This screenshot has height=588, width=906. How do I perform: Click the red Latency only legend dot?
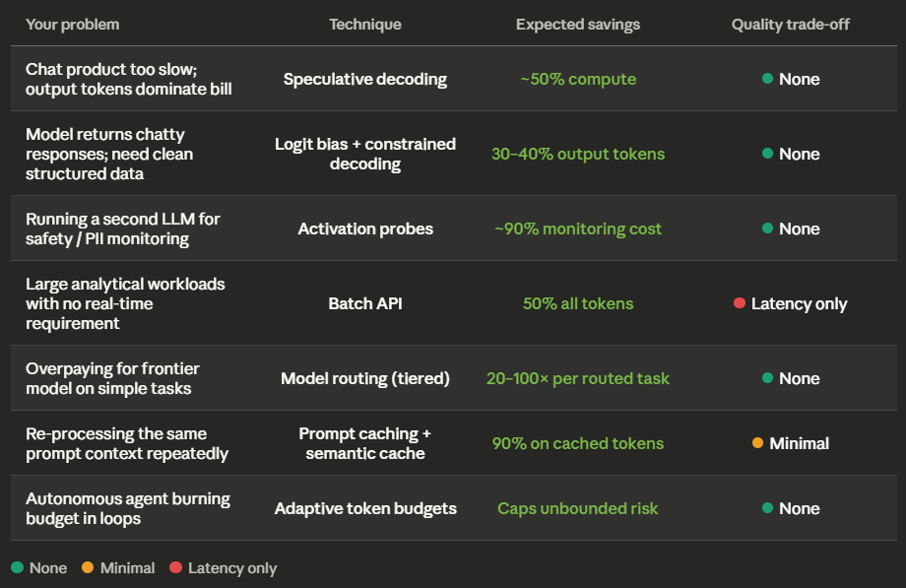click(175, 567)
